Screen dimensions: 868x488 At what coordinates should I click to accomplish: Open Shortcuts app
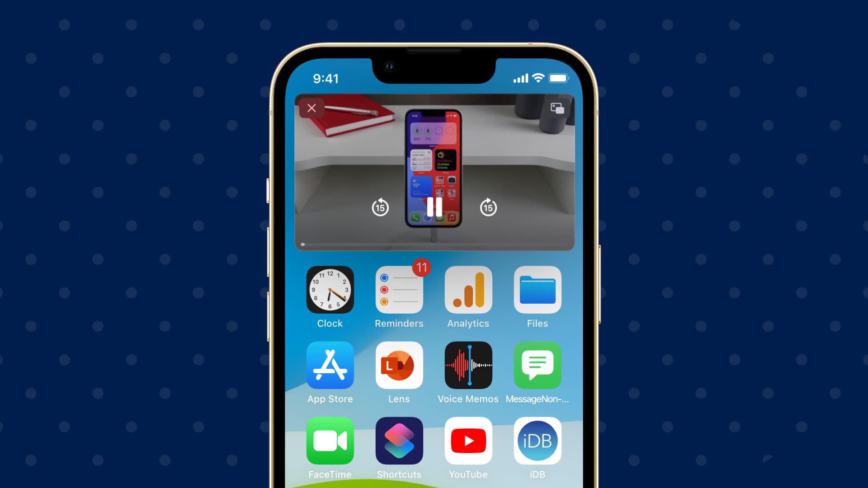click(x=399, y=441)
